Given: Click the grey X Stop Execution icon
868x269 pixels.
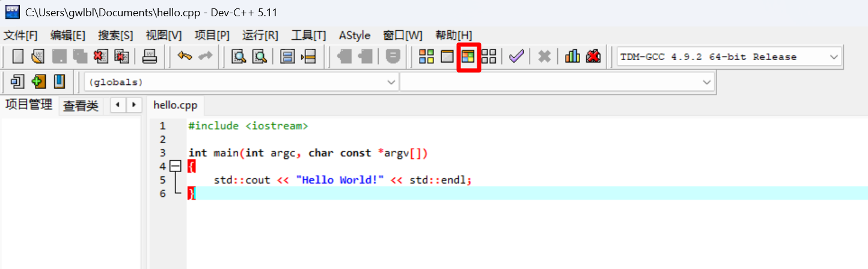Looking at the screenshot, I should [x=545, y=57].
